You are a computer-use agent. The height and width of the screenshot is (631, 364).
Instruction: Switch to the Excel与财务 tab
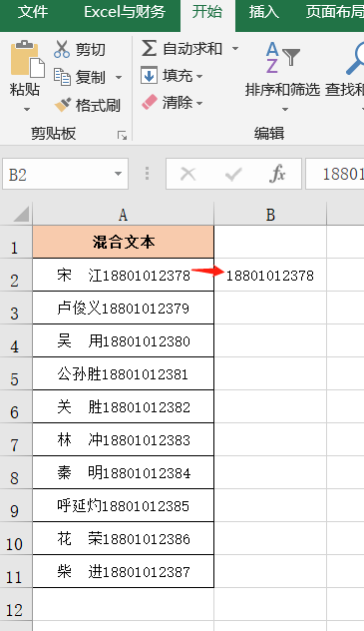pyautogui.click(x=125, y=12)
